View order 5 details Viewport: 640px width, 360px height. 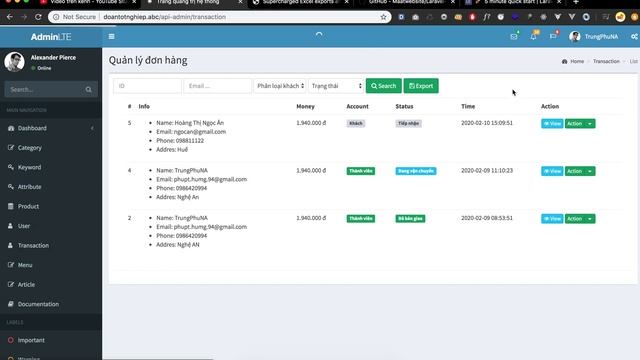[552, 124]
